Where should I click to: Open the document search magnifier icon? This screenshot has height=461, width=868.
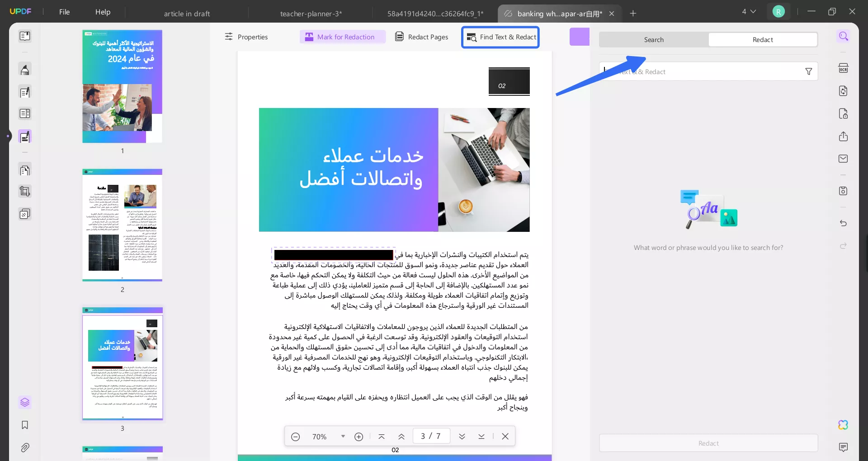click(844, 36)
